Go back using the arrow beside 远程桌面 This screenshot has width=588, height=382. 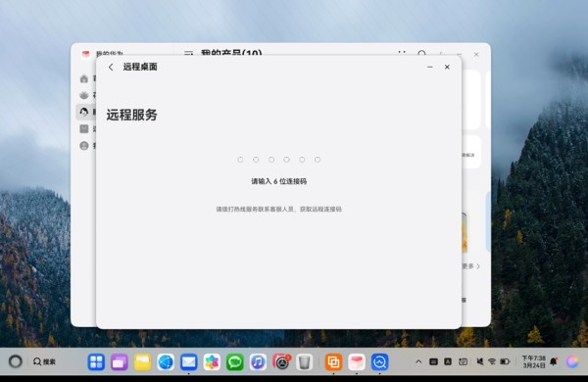tap(111, 68)
